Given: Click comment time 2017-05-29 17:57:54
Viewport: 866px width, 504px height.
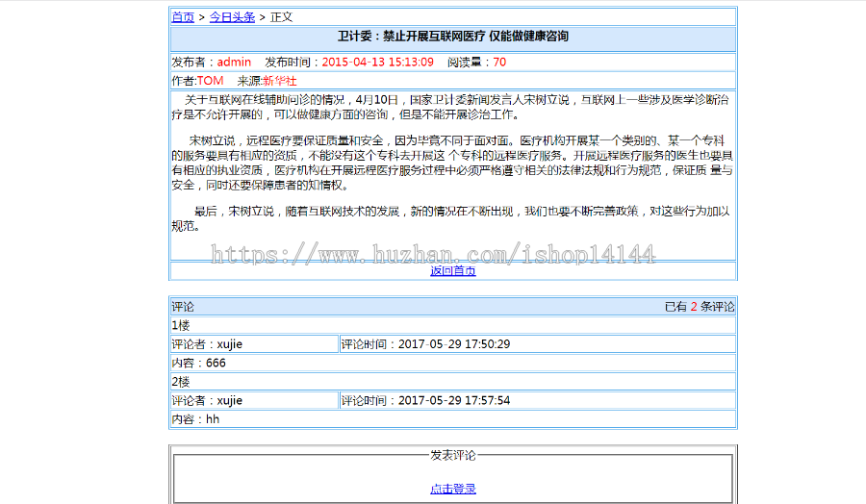Looking at the screenshot, I should (x=454, y=400).
